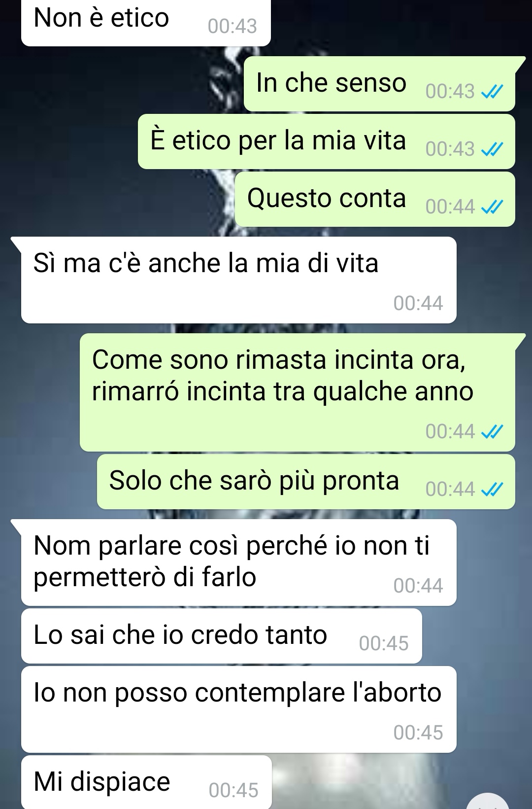The image size is (532, 809).
Task: Tap the double check on 'È etico per la mia vita'
Action: [x=492, y=149]
